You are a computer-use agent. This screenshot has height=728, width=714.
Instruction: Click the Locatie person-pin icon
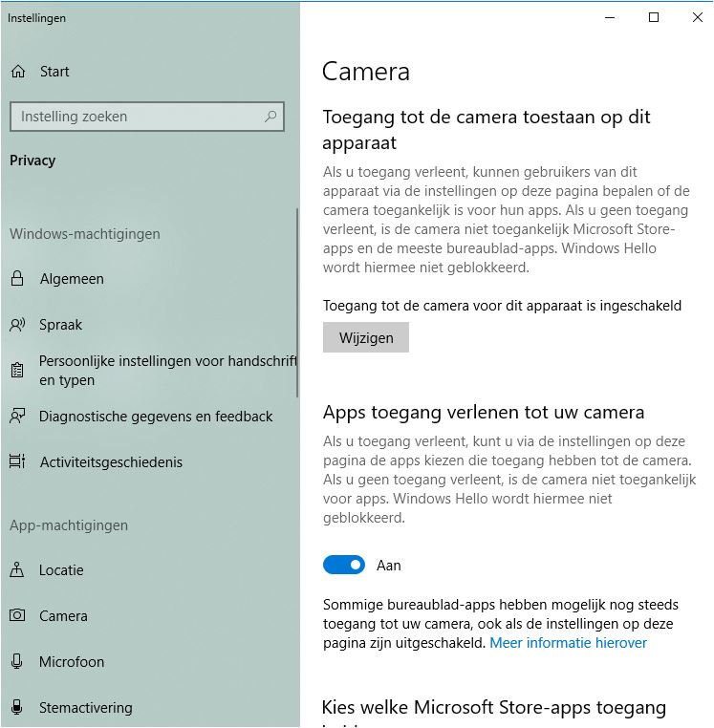[x=16, y=569]
